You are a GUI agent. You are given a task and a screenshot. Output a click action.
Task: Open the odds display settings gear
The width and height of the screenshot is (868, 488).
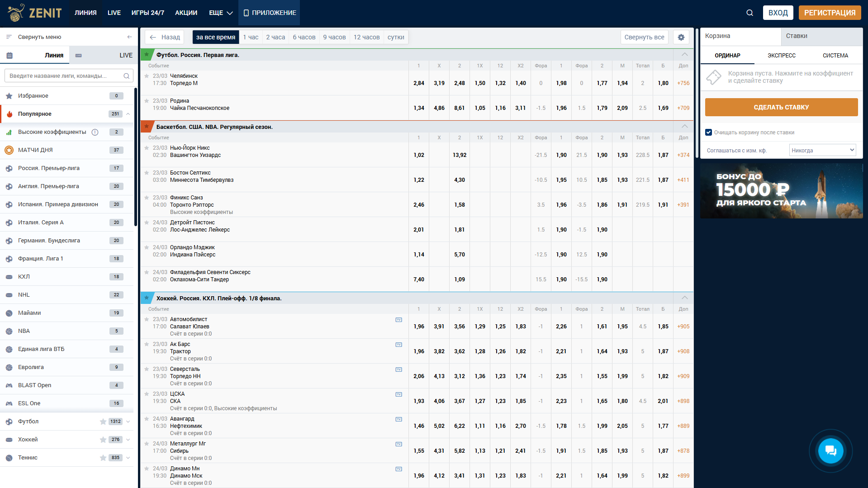(681, 37)
